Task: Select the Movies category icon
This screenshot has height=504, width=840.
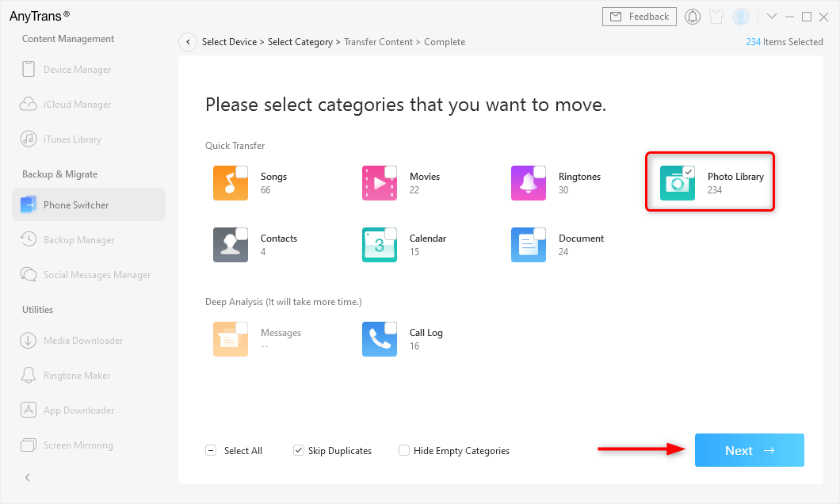Action: (380, 183)
